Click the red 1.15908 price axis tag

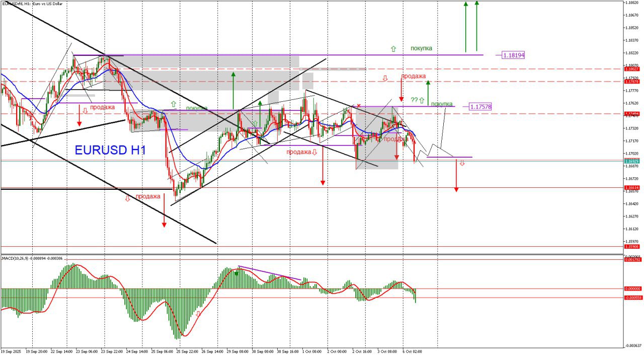632,247
